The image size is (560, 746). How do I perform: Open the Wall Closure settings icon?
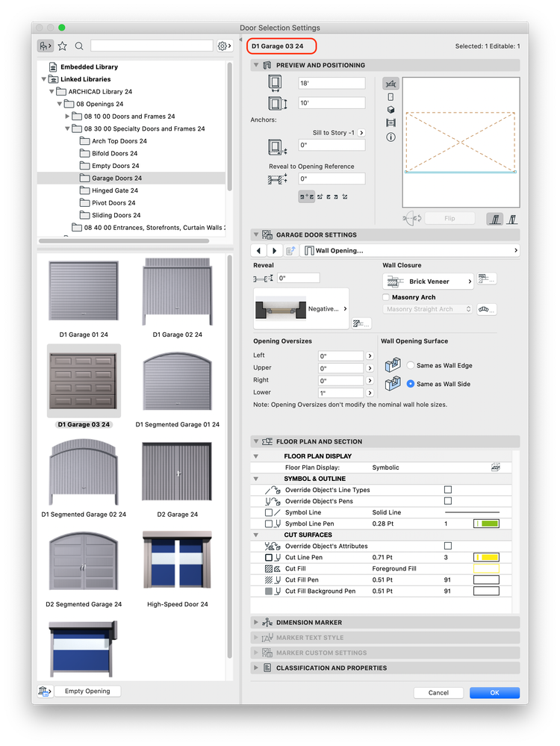[x=487, y=279]
